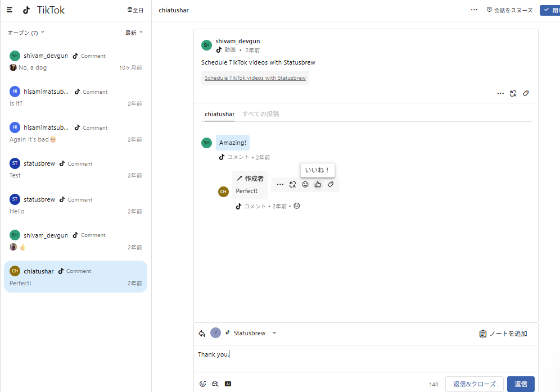Open the 全日 date filter

tap(136, 10)
